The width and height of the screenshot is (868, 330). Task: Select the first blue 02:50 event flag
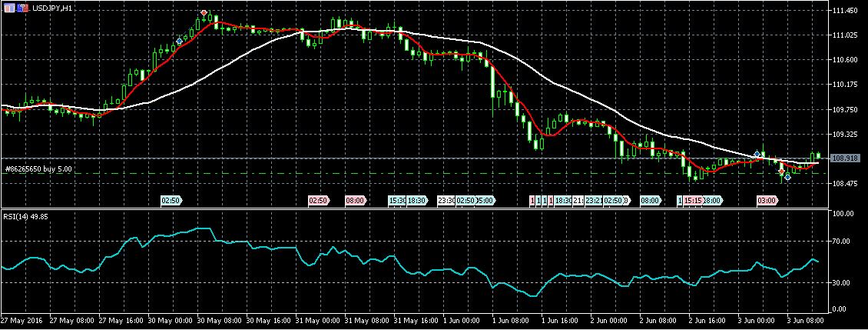tap(171, 200)
